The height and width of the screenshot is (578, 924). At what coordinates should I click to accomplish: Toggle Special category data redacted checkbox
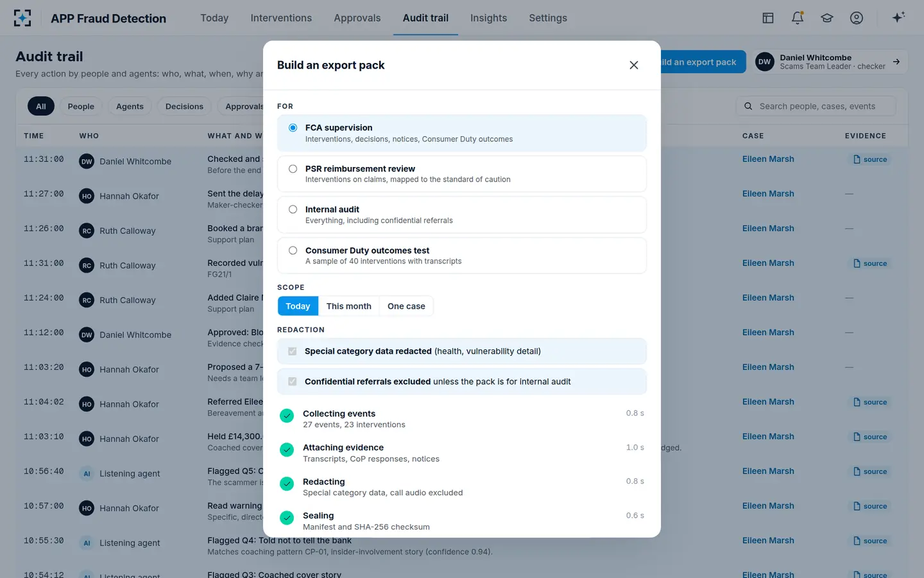[293, 351]
